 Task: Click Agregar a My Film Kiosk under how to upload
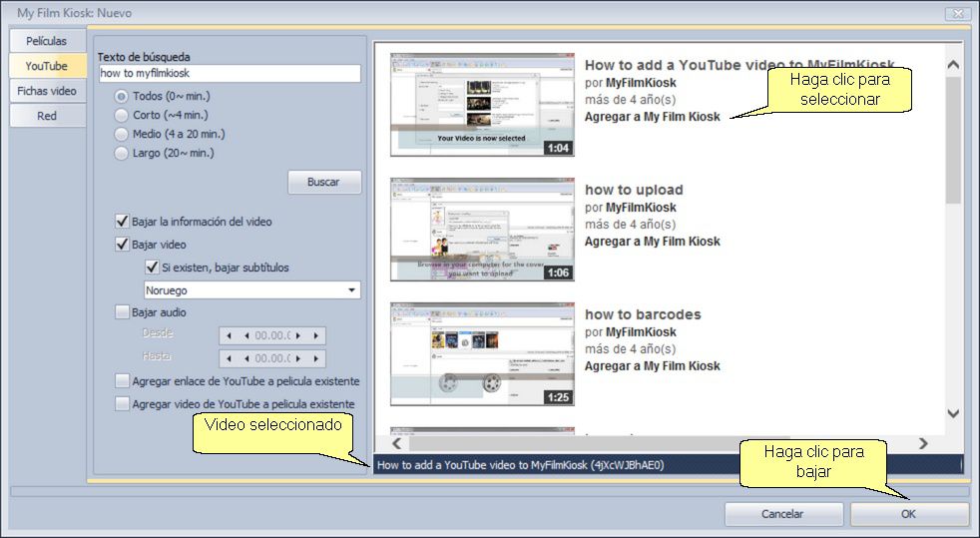tap(653, 242)
